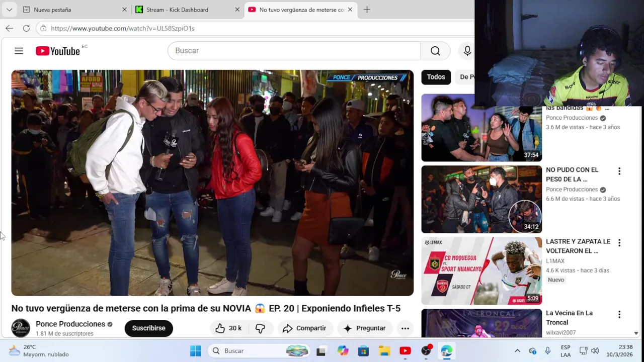Open the Preguntar AI button
This screenshot has height=362, width=644.
[364, 328]
